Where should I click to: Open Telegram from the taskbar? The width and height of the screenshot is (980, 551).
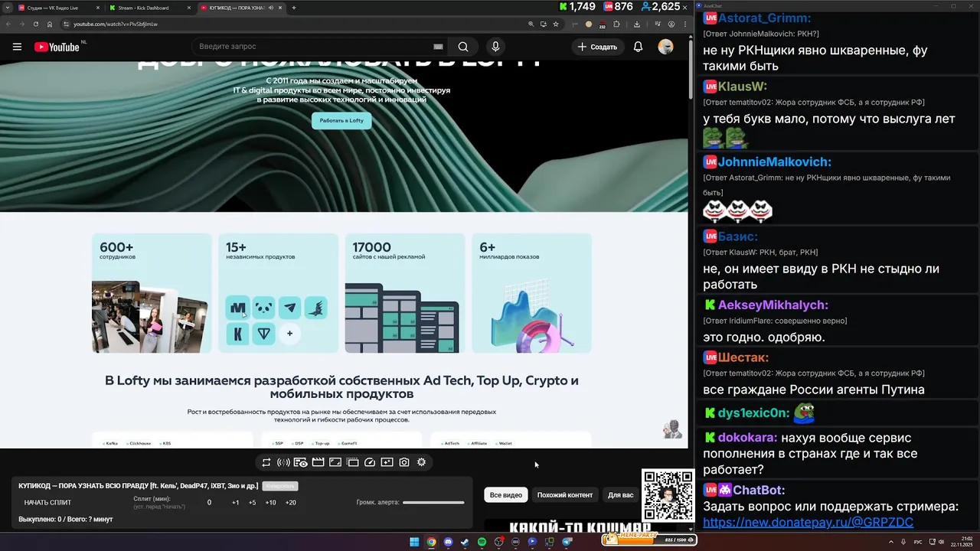click(567, 542)
